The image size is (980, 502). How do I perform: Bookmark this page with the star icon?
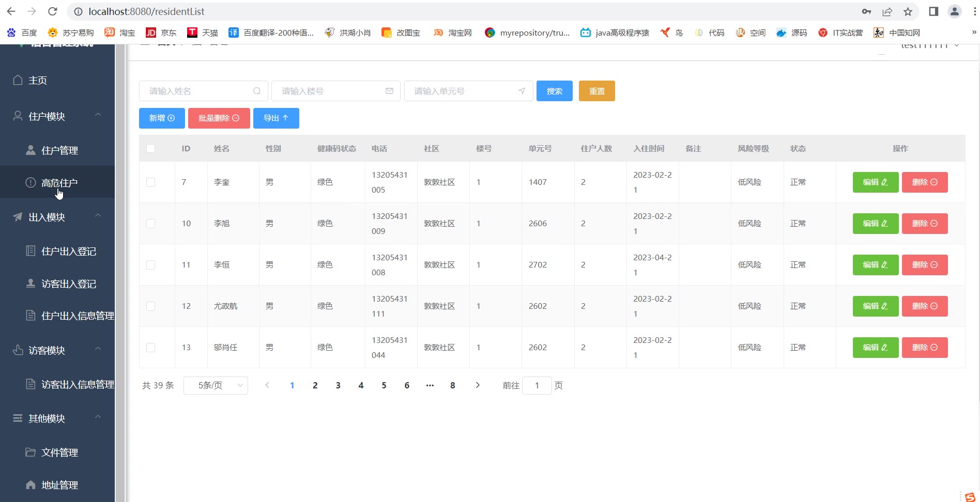[x=908, y=11]
